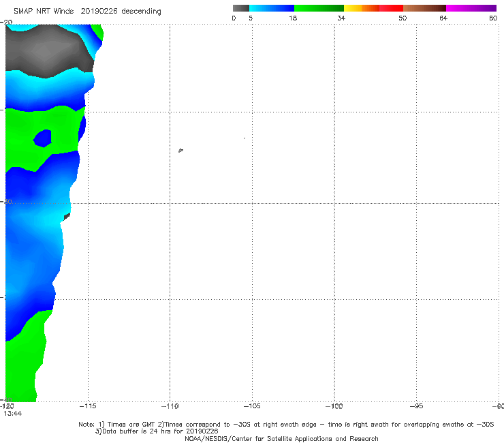Click the SMAP NRT Winds title text
The image size is (504, 443).
click(87, 11)
